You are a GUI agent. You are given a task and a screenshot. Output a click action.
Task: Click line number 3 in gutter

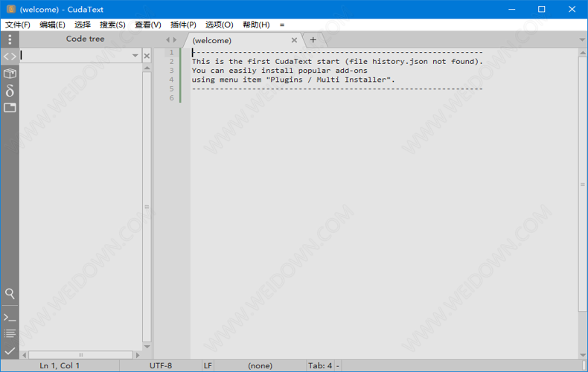coord(171,71)
